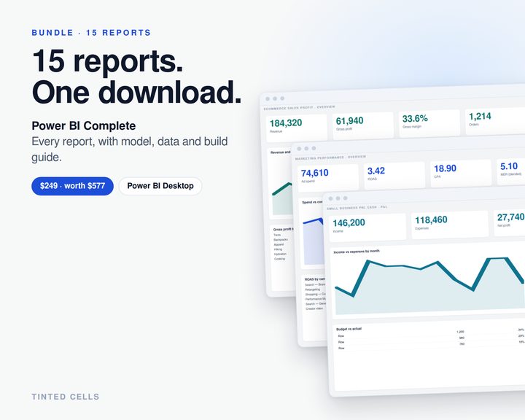
Task: Click the "Income vs expenses by month" chart title
Action: point(357,251)
